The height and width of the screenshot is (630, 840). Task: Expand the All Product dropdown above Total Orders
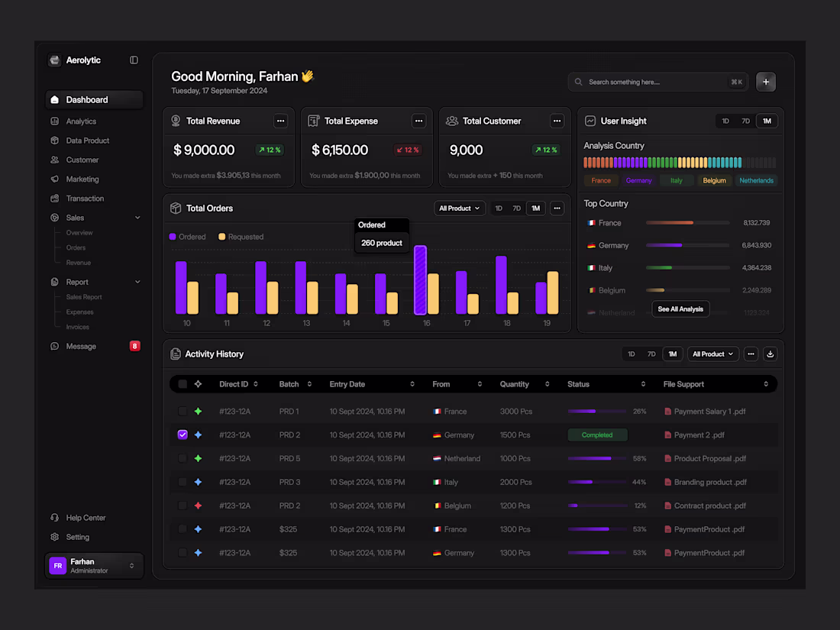[459, 208]
